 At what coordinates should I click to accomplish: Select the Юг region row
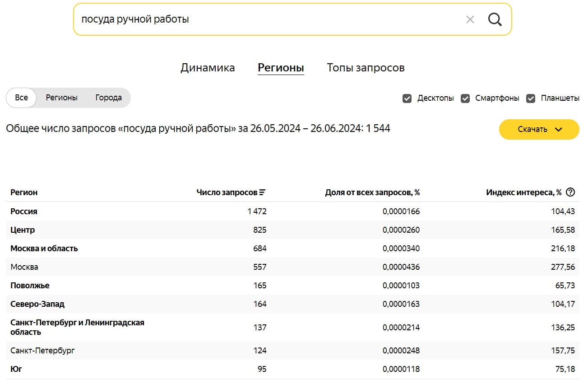coord(293,369)
